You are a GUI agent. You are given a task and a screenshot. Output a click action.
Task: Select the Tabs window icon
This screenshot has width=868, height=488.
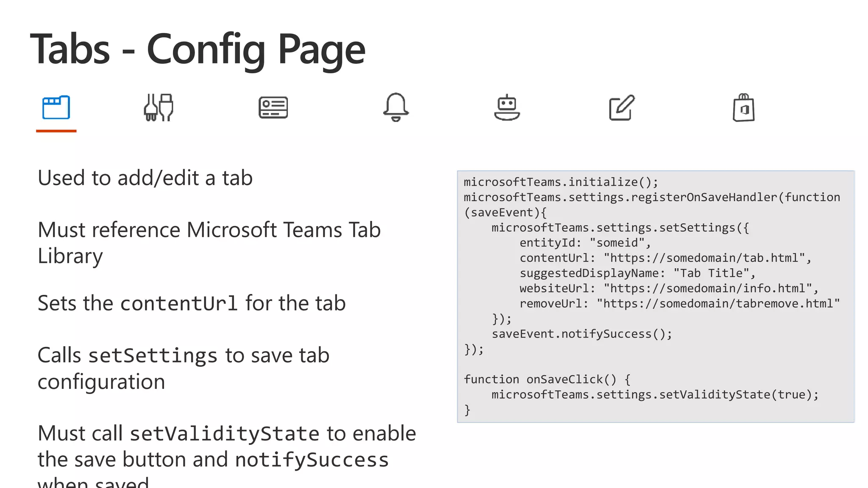56,108
